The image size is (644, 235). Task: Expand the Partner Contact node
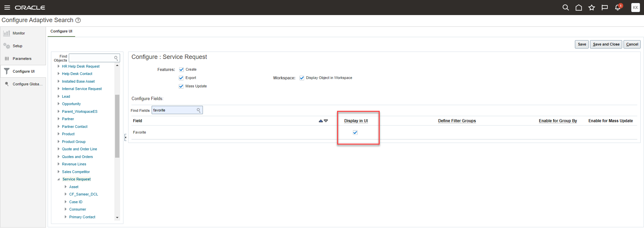point(59,127)
